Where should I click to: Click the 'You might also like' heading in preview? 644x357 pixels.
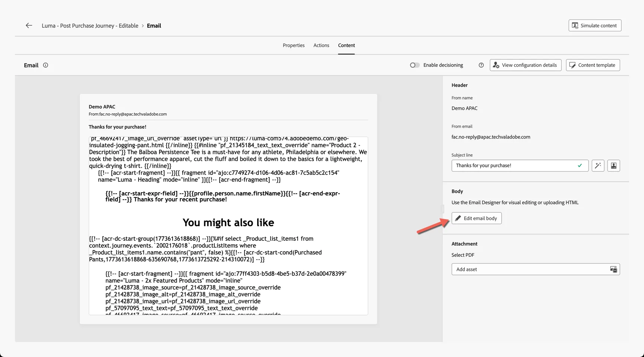tap(228, 222)
